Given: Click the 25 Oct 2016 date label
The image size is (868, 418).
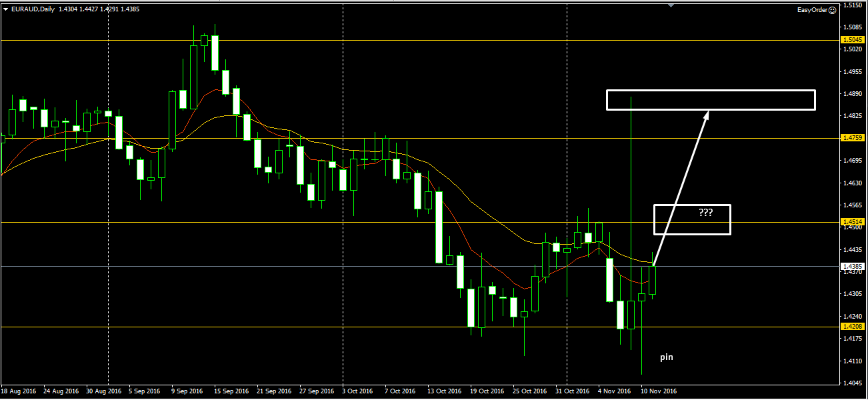Looking at the screenshot, I should tap(531, 391).
